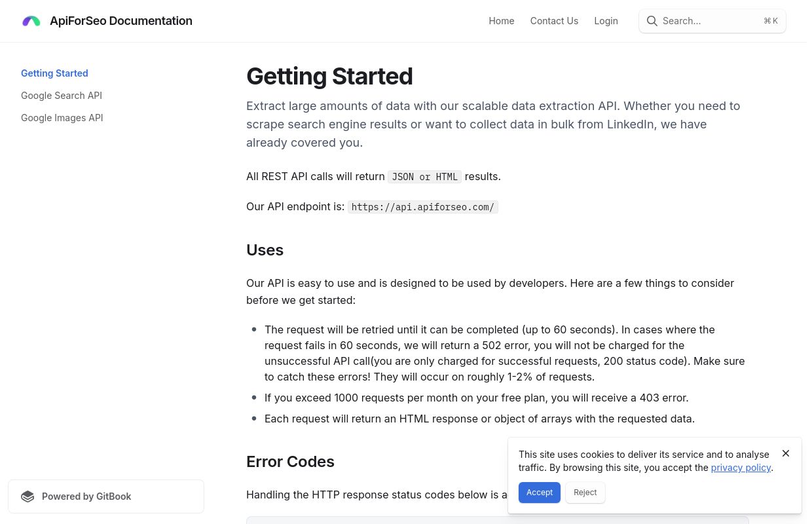Click the GitBook logo icon
The image size is (812, 524).
click(28, 496)
